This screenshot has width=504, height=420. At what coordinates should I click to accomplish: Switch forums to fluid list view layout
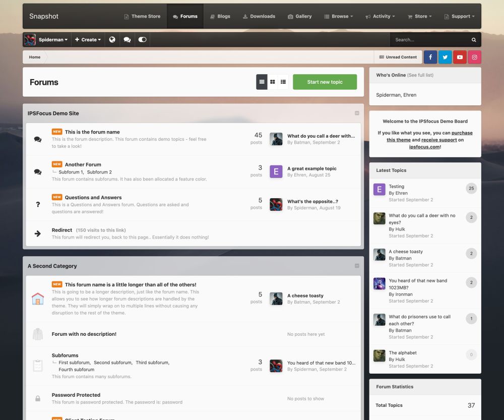point(283,81)
